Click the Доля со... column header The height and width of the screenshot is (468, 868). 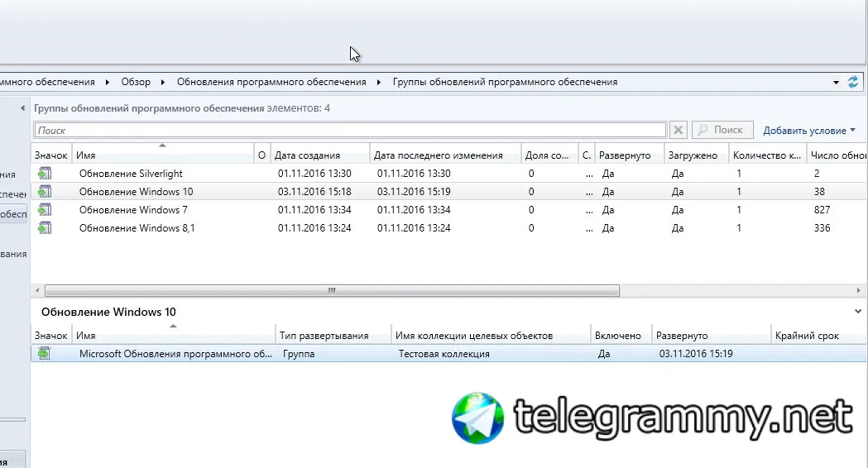click(x=549, y=155)
